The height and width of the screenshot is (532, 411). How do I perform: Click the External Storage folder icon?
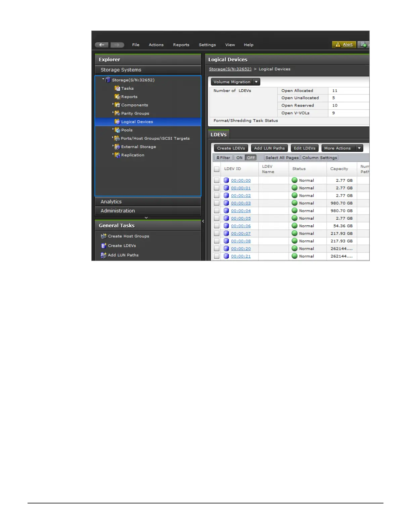tap(117, 147)
